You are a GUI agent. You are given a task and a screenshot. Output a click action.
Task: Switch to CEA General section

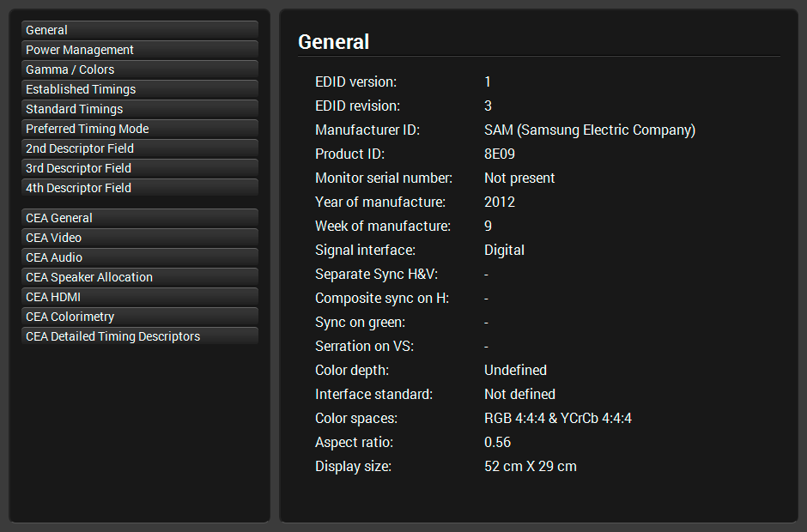pos(139,218)
